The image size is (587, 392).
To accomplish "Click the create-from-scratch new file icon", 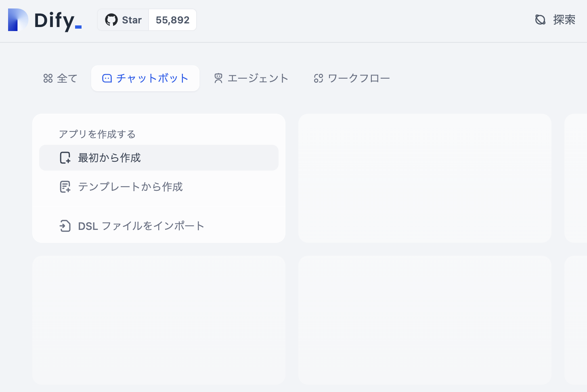I will click(65, 158).
